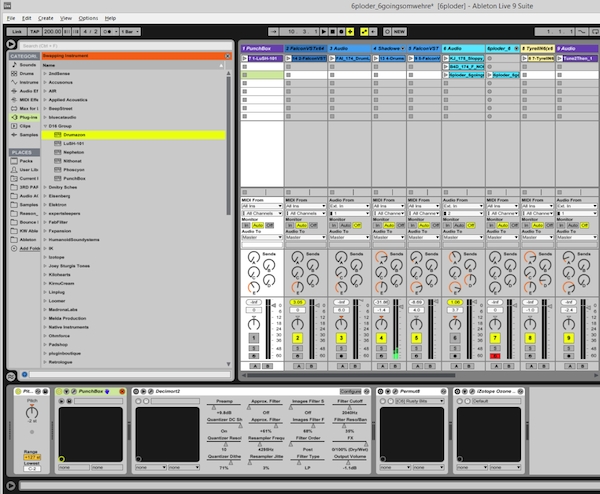The image size is (600, 494).
Task: Open Packs in the Places list
Action: (24, 161)
